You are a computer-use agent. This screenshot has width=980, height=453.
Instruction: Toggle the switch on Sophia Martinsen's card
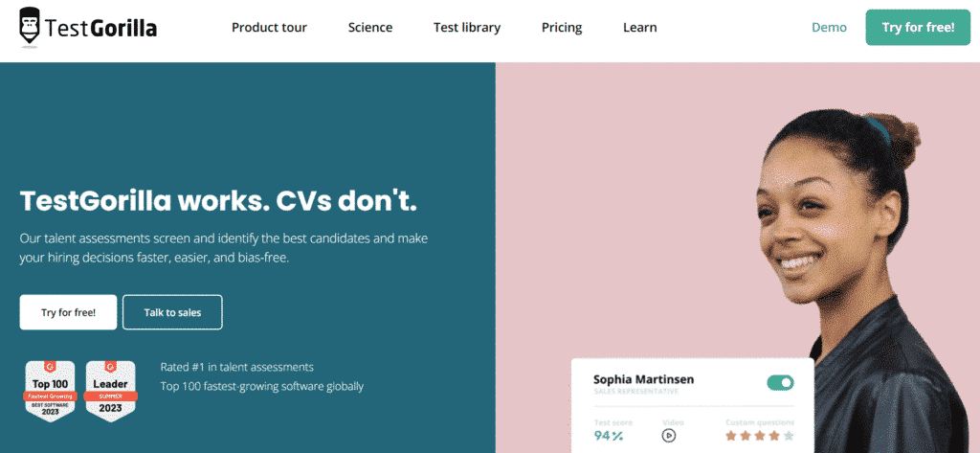click(780, 382)
